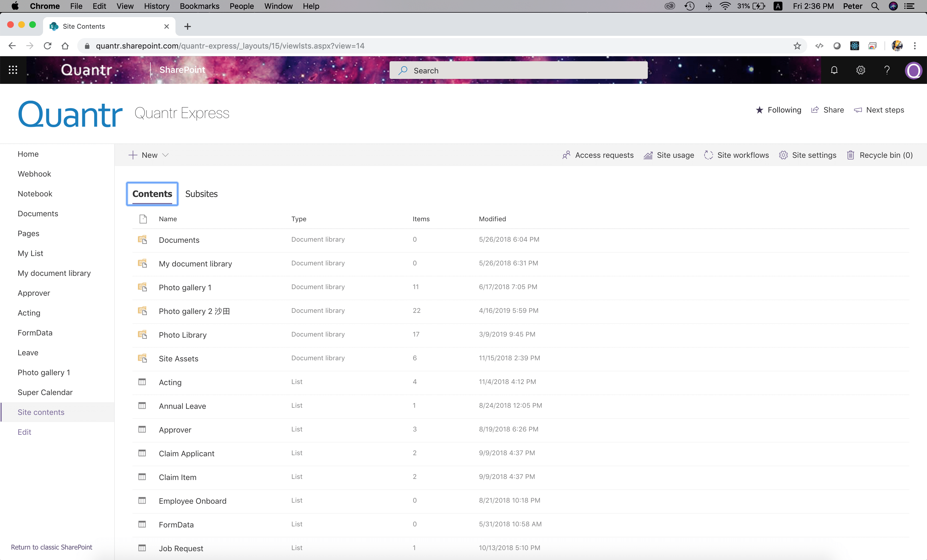Screen dimensions: 927x560
Task: Click the Recycle bin trash icon
Action: [x=851, y=155]
